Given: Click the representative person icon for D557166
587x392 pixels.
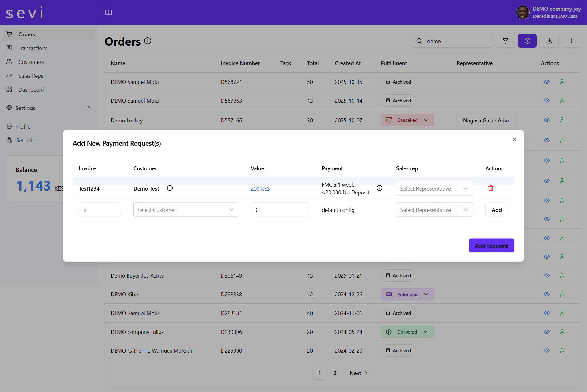Looking at the screenshot, I should pyautogui.click(x=562, y=120).
